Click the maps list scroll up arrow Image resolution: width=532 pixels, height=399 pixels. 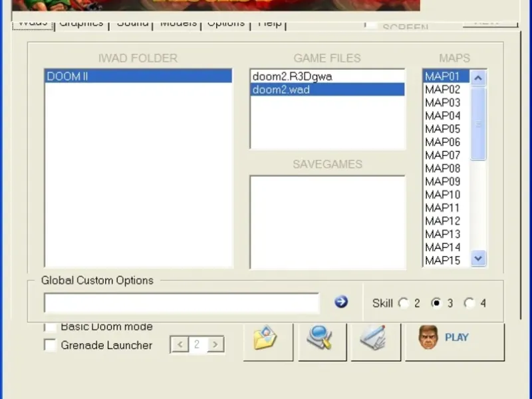tap(478, 78)
